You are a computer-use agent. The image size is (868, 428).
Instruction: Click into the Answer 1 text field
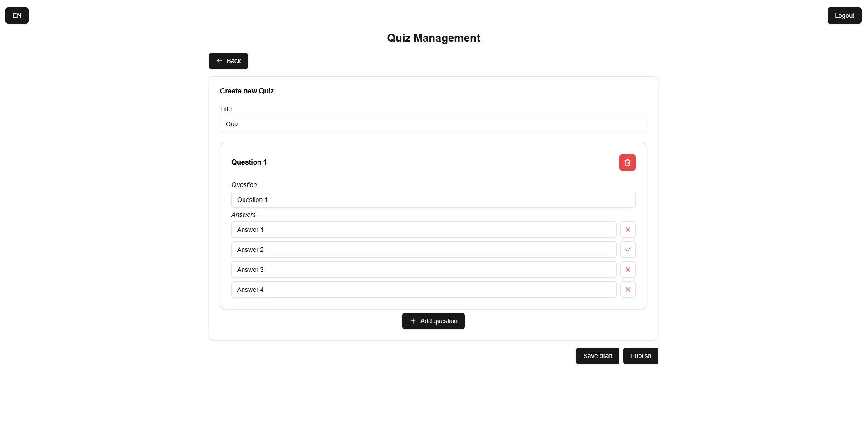(x=424, y=230)
